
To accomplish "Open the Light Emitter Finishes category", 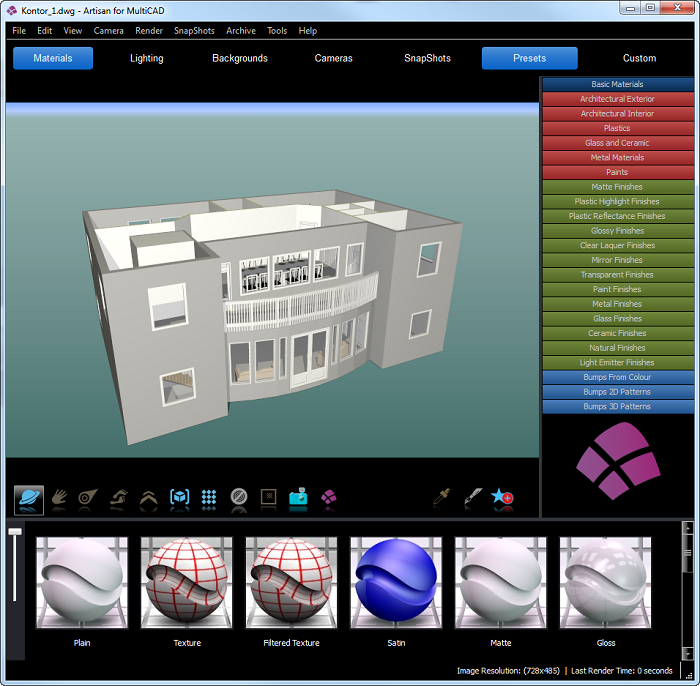I will 618,363.
